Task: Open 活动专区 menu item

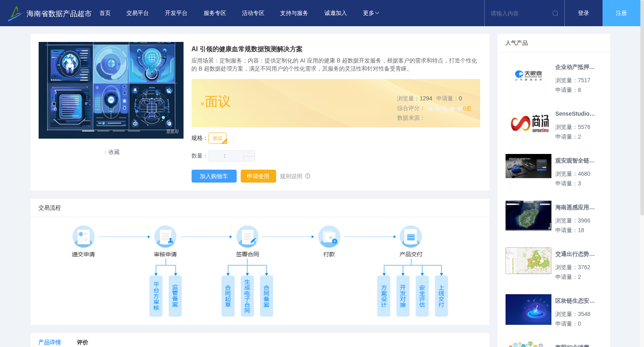Action: pyautogui.click(x=253, y=13)
